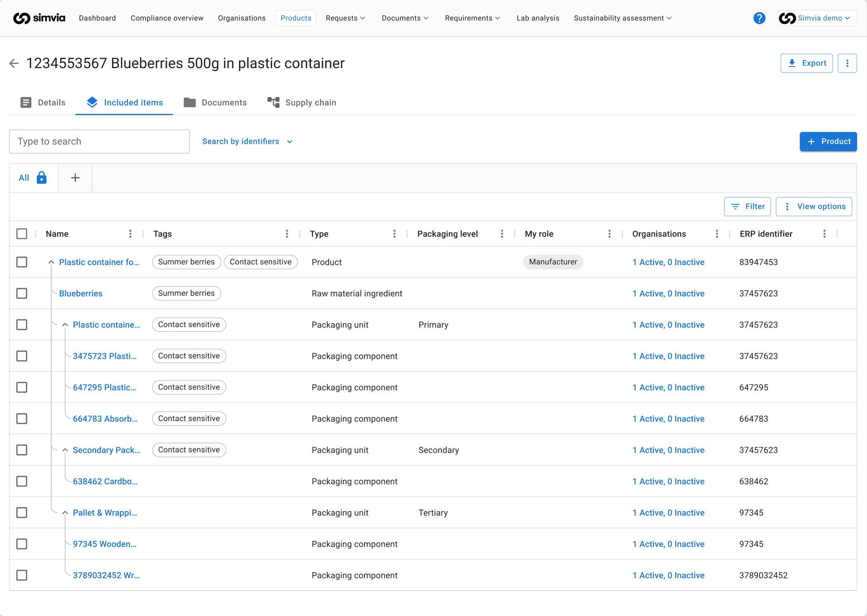Viewport: 867px width, 616px height.
Task: Navigate to Organisations
Action: pos(242,18)
